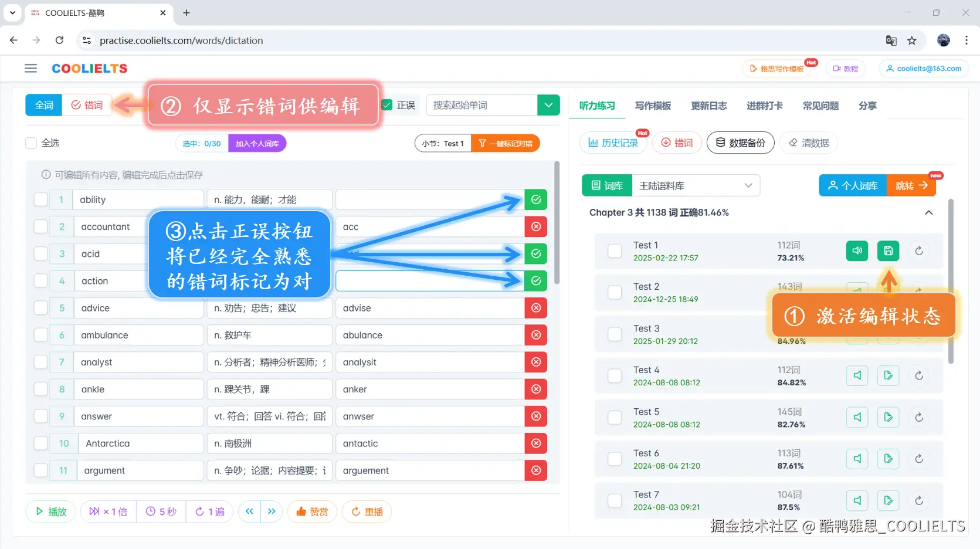Toggle the wrong mark for Antarctica row
The width and height of the screenshot is (980, 549).
tap(536, 443)
